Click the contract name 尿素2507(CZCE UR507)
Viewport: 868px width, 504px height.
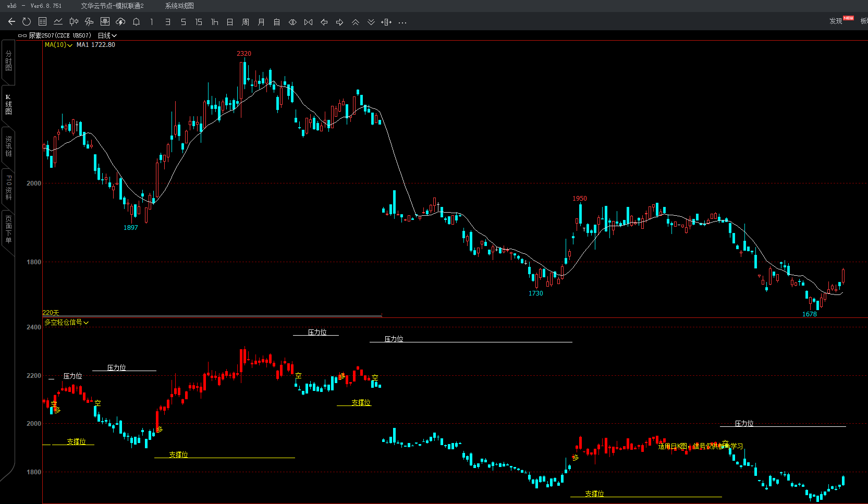click(x=60, y=35)
